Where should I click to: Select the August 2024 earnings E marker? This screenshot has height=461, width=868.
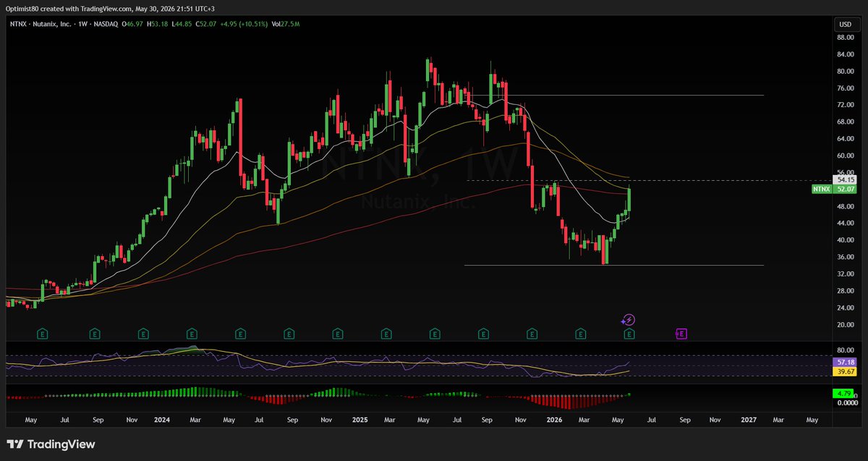(x=289, y=334)
